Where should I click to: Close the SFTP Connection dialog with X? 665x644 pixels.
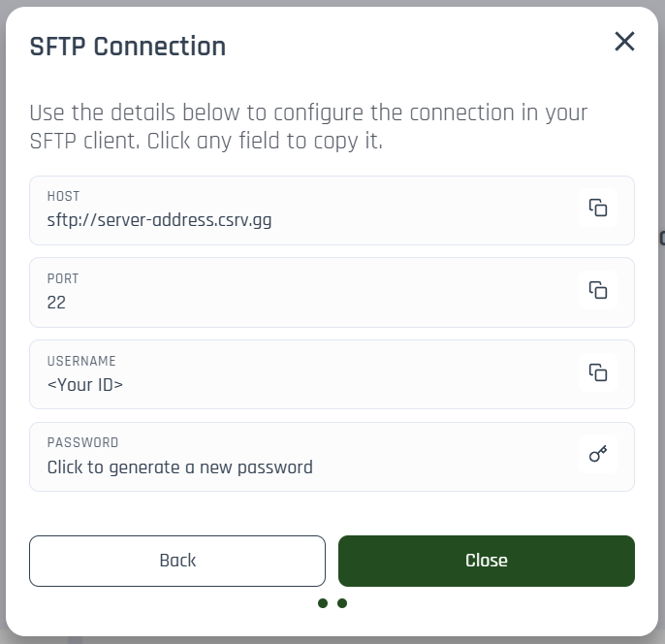[x=624, y=41]
